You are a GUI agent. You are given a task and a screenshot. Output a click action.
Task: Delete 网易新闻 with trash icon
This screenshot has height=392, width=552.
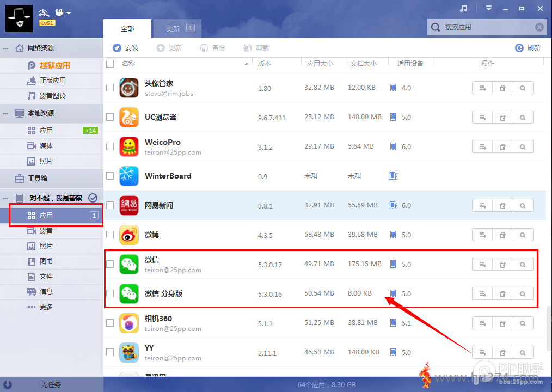pos(502,206)
